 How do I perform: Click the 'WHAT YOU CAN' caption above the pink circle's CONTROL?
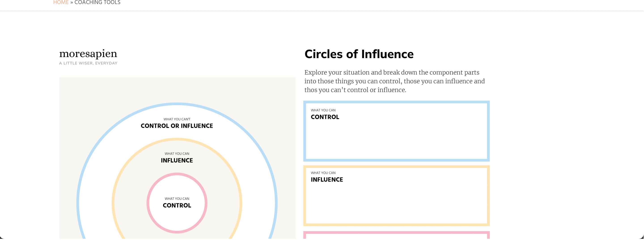point(177,199)
